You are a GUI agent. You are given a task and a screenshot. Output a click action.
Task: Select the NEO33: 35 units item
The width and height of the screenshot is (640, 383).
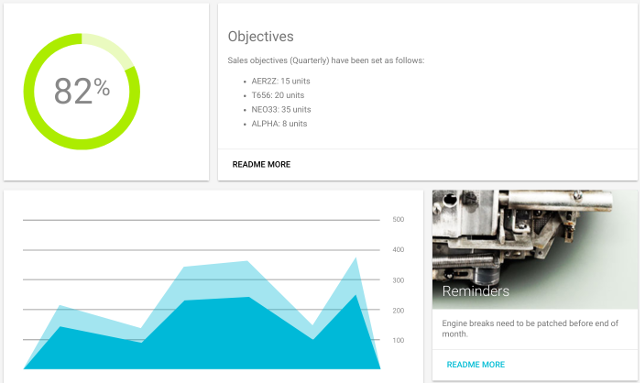[281, 109]
